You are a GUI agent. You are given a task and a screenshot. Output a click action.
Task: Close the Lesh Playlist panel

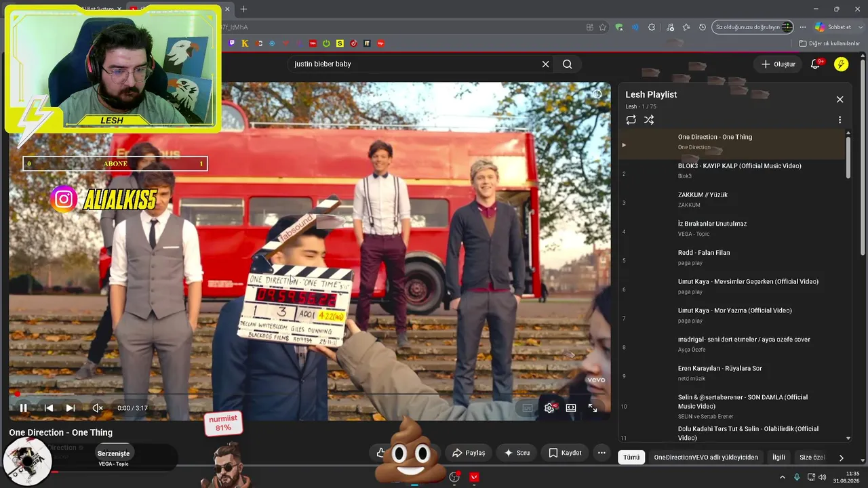coord(840,100)
